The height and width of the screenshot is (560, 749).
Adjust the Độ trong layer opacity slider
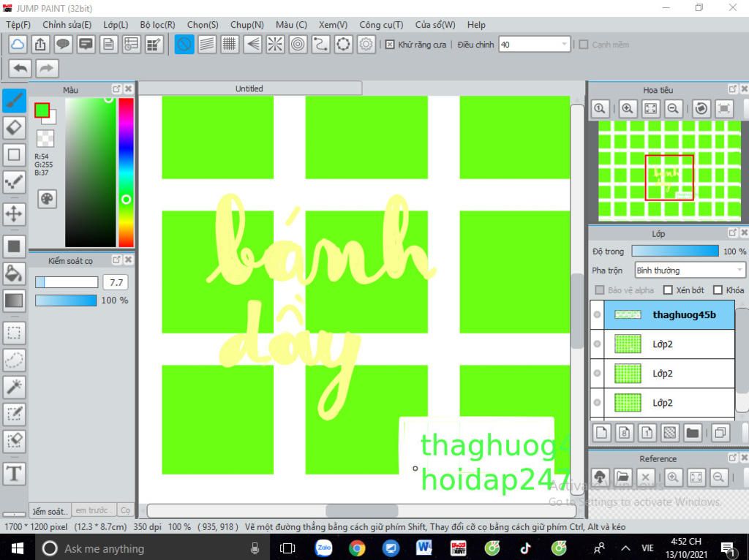pos(675,251)
